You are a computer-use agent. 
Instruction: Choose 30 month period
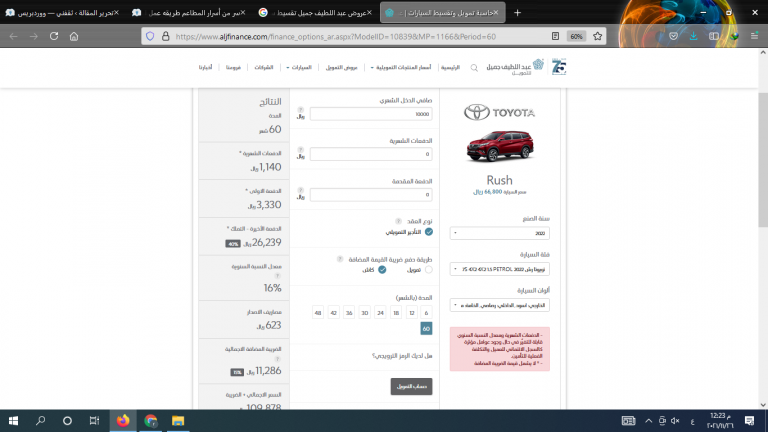pyautogui.click(x=364, y=312)
